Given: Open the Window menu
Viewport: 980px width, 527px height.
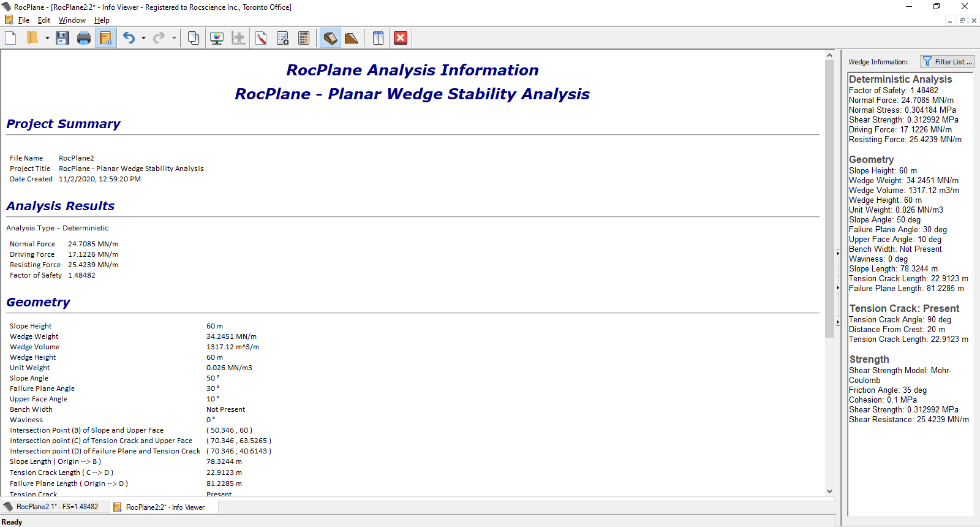Looking at the screenshot, I should (x=72, y=20).
